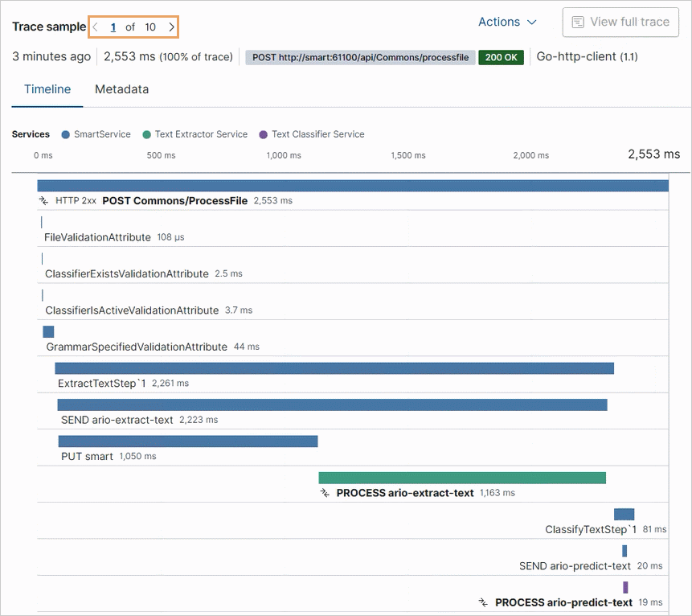Switch to the Metadata tab
Screen dimensions: 692x616
(x=121, y=89)
